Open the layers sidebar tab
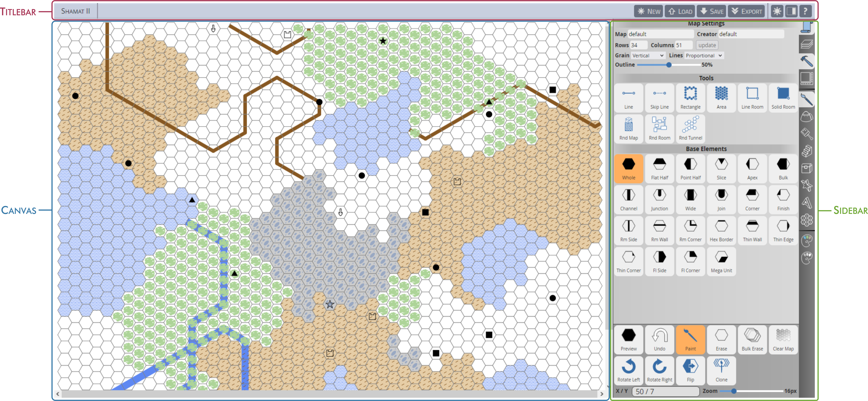This screenshot has width=868, height=401. pyautogui.click(x=806, y=44)
